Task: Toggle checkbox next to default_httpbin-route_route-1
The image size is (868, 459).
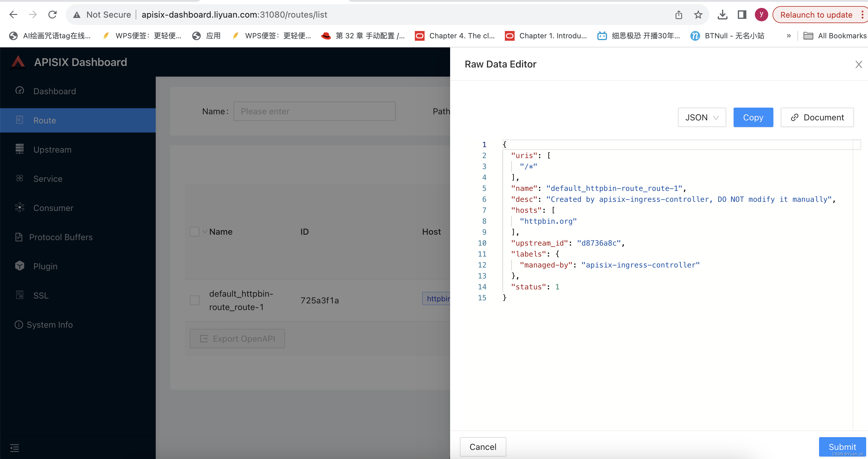Action: [194, 300]
